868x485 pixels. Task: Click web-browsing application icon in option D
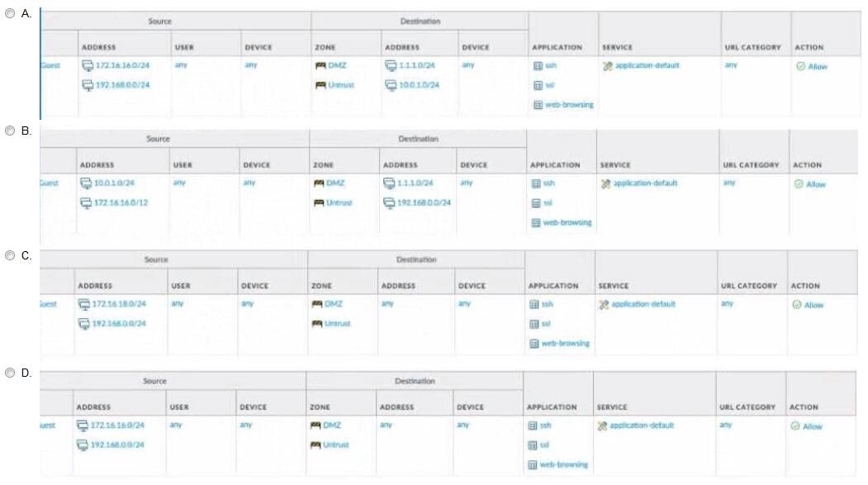[533, 465]
